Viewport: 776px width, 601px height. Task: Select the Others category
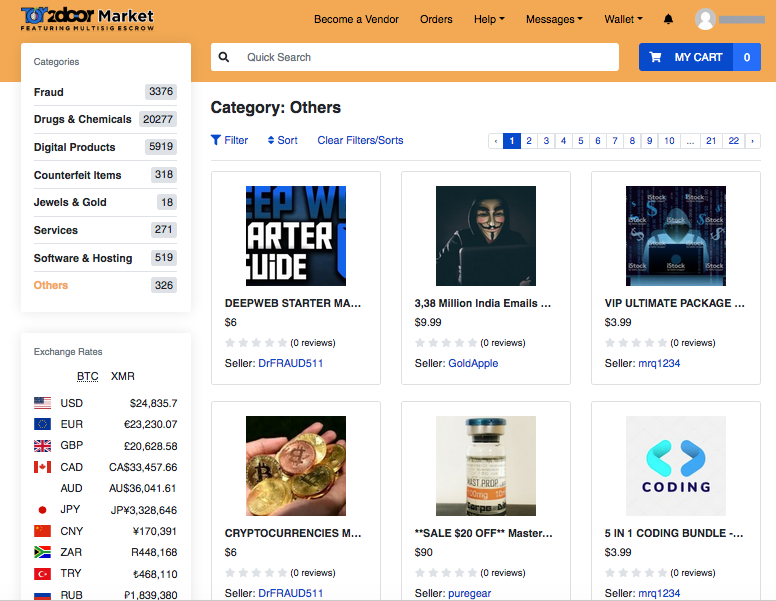pos(50,285)
